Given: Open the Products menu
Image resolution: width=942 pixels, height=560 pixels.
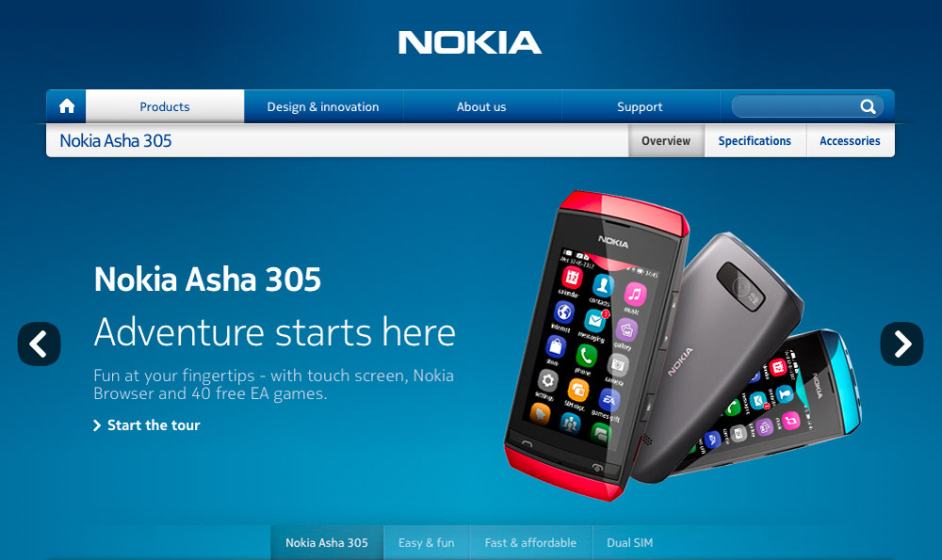Looking at the screenshot, I should pyautogui.click(x=165, y=106).
